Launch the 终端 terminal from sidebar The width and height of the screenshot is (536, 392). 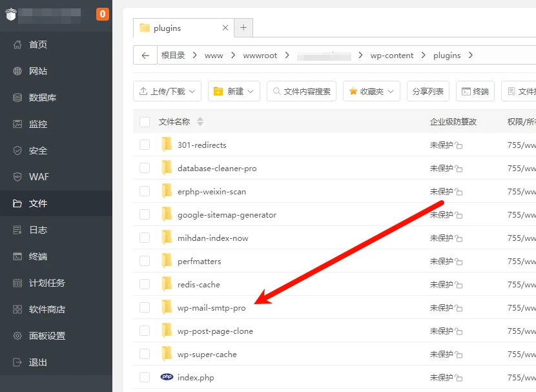[37, 256]
